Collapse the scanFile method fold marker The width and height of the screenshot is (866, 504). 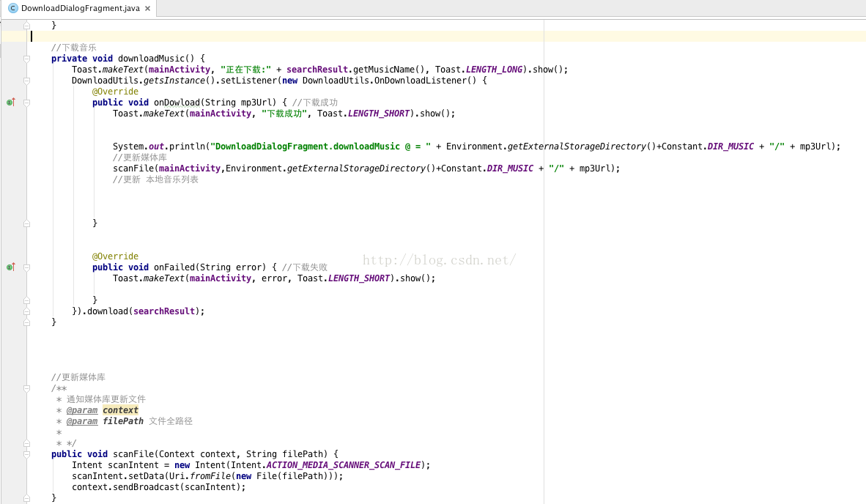[x=26, y=454]
